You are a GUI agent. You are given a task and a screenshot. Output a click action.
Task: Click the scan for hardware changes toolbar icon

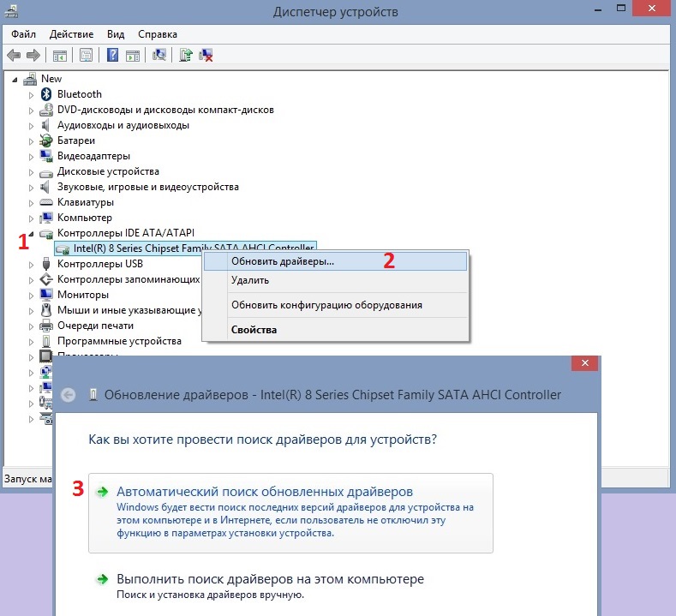pyautogui.click(x=159, y=55)
